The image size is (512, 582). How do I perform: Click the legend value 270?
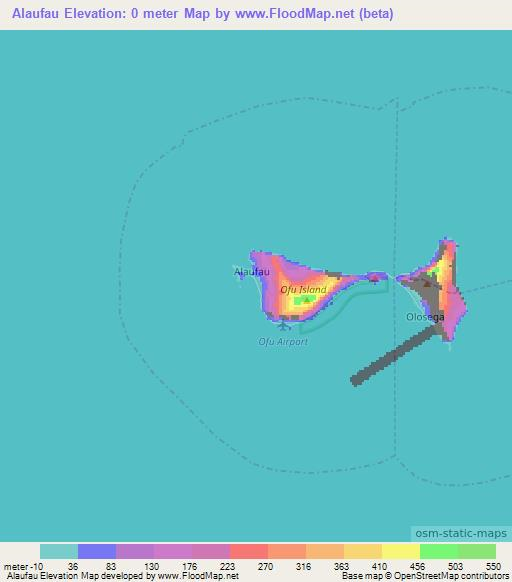(x=265, y=567)
